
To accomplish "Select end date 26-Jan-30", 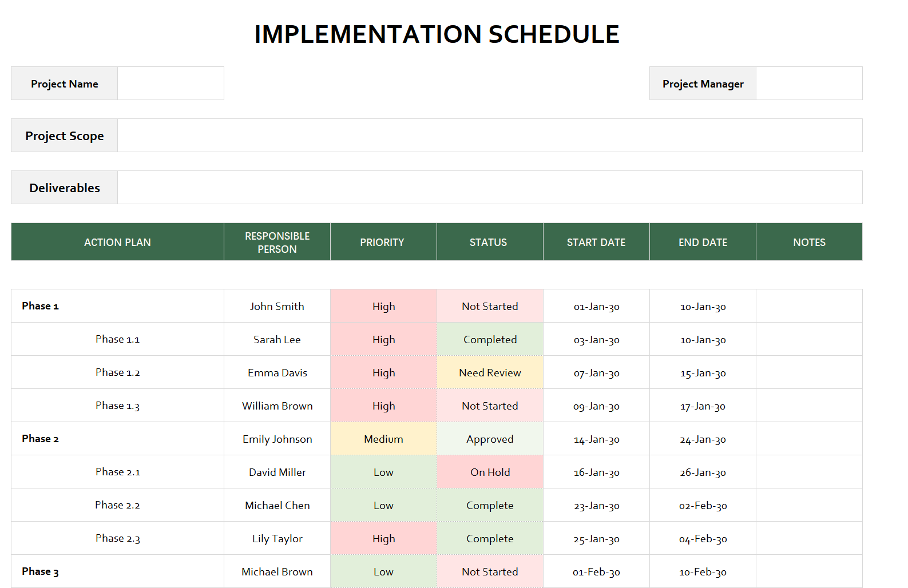I will pos(703,472).
